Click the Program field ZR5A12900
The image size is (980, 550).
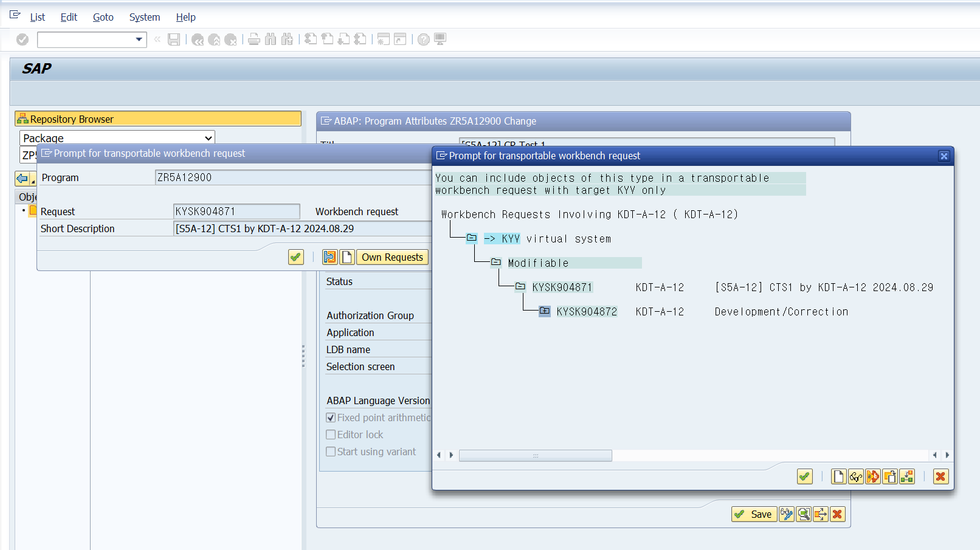(x=293, y=177)
